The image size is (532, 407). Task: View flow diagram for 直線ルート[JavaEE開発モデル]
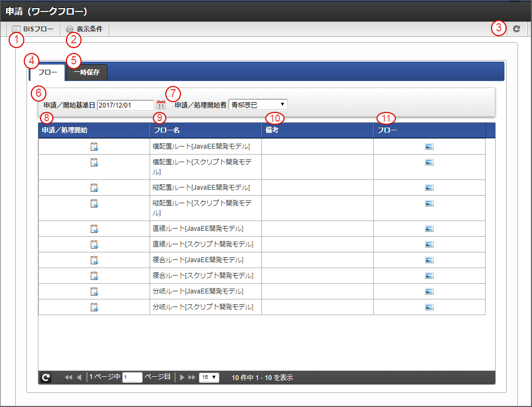[429, 229]
